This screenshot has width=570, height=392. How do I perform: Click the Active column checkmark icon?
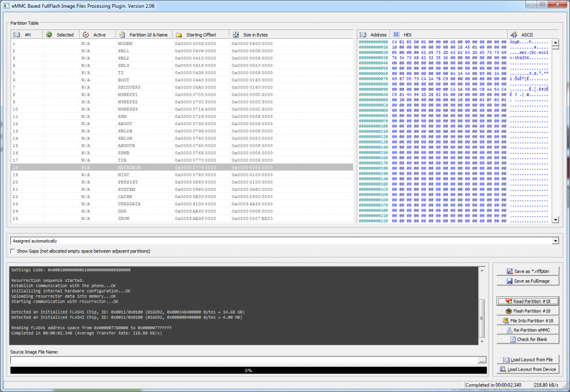click(86, 35)
